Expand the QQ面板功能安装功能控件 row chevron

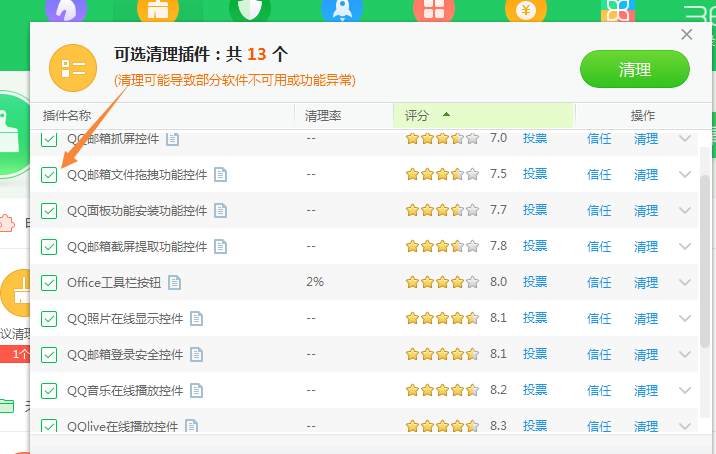coord(684,210)
